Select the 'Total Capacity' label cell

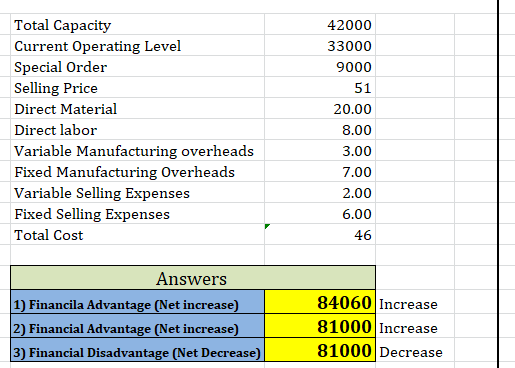(x=137, y=24)
